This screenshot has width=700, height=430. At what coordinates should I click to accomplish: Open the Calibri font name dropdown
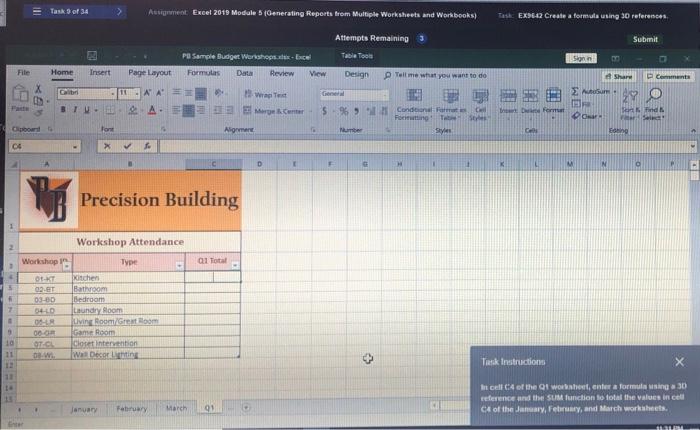[x=112, y=93]
